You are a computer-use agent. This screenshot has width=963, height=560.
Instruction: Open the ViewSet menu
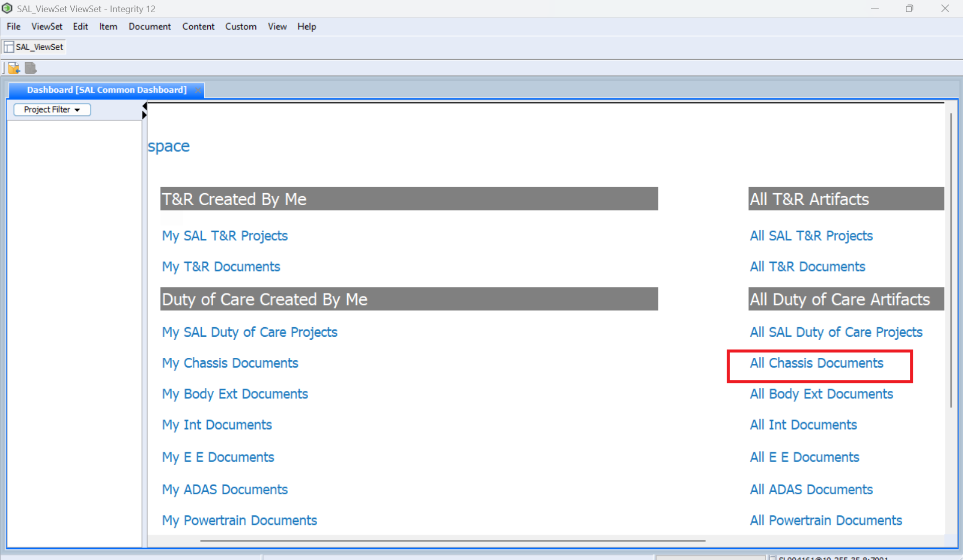pos(47,27)
